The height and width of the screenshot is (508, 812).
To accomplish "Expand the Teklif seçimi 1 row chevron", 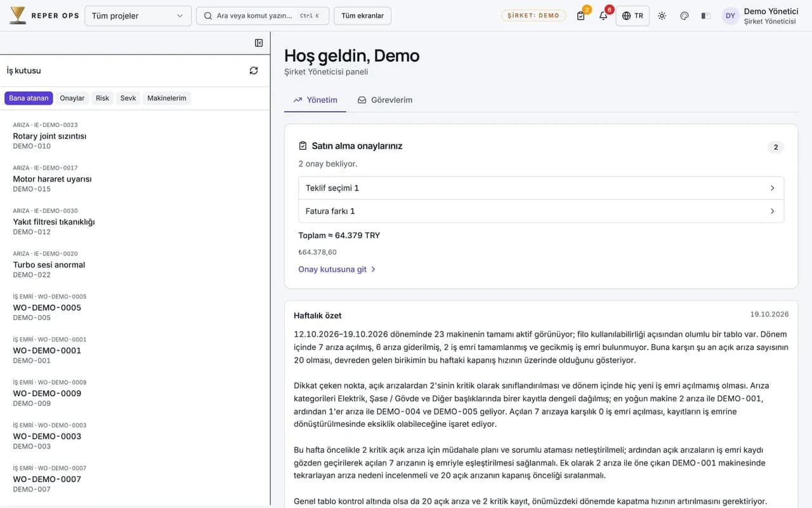I will (x=772, y=188).
